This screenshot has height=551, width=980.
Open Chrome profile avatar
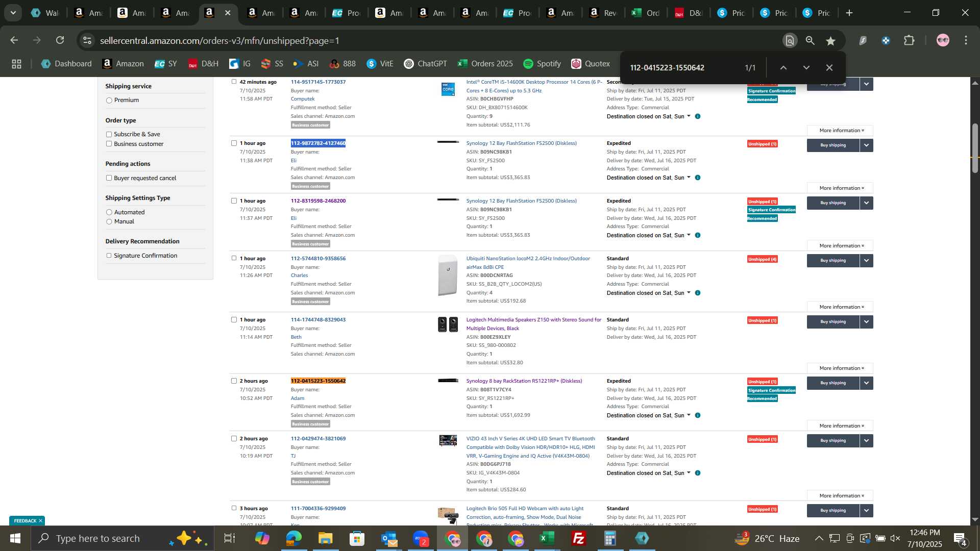pos(943,40)
